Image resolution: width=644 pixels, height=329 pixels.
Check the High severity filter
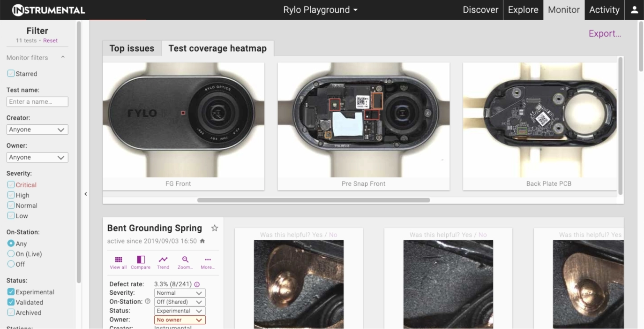(11, 195)
